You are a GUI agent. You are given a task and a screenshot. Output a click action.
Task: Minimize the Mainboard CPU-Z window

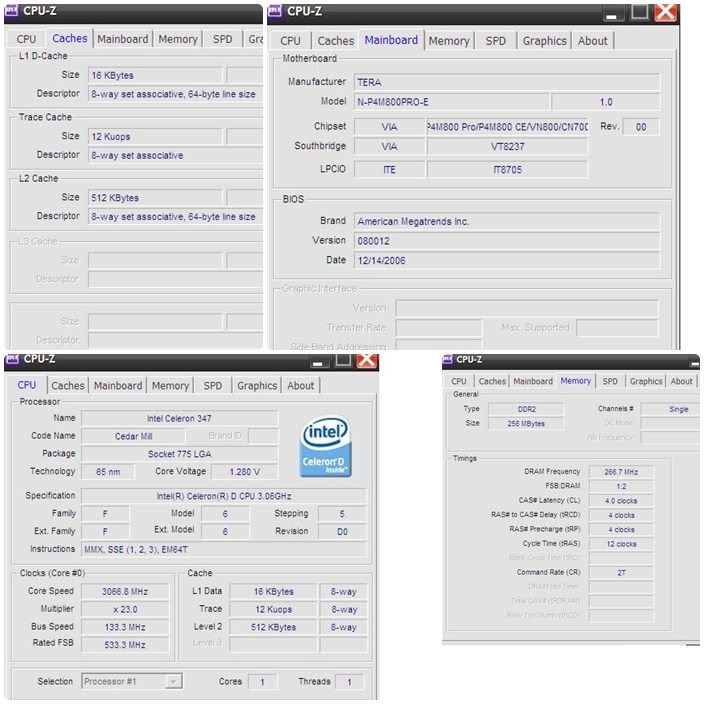click(x=611, y=13)
